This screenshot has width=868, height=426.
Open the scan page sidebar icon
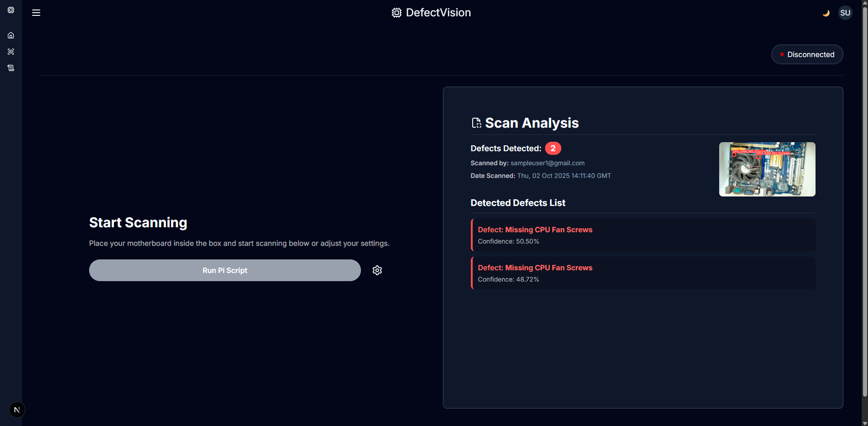11,52
